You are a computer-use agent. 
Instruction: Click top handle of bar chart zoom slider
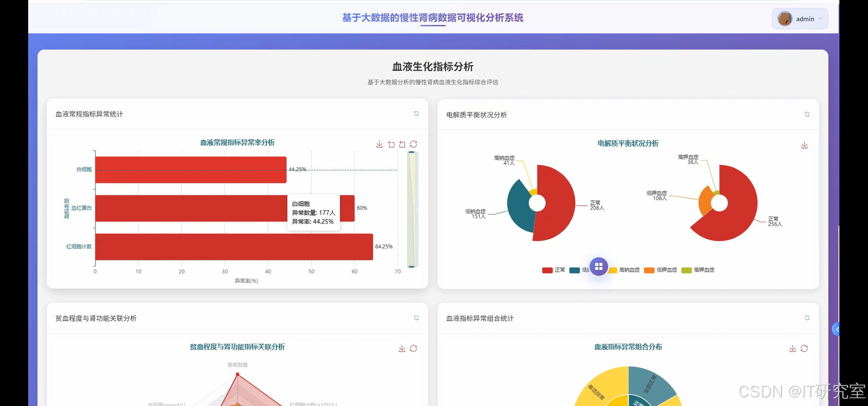(411, 152)
